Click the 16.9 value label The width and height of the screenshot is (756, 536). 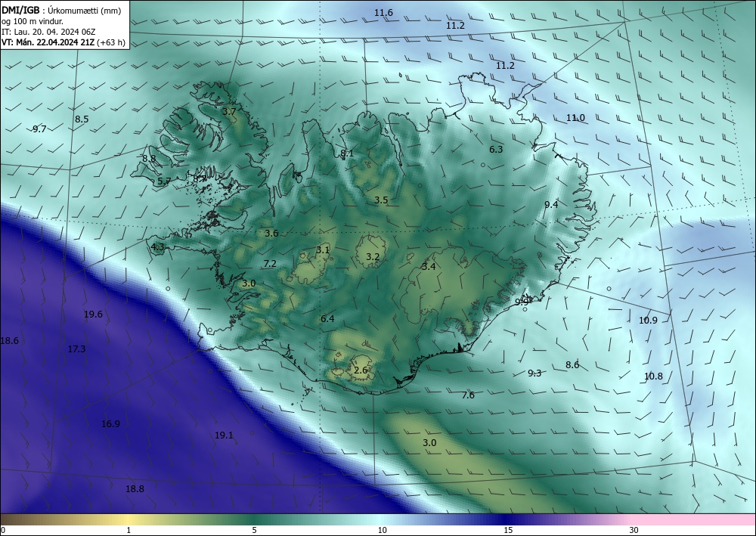click(x=110, y=423)
